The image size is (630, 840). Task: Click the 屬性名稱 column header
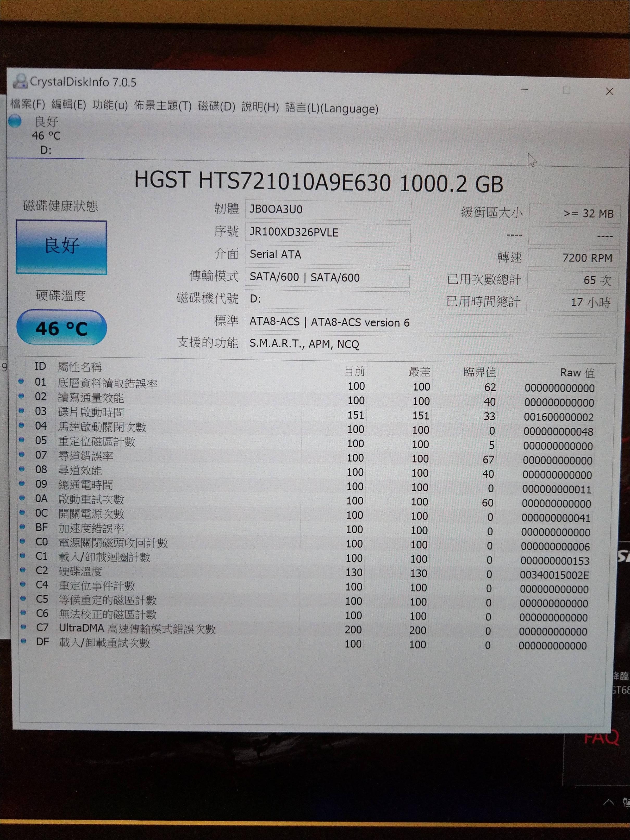80,367
